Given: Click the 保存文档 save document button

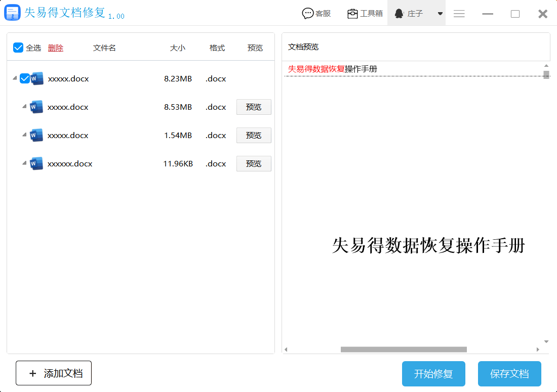Looking at the screenshot, I should [509, 374].
